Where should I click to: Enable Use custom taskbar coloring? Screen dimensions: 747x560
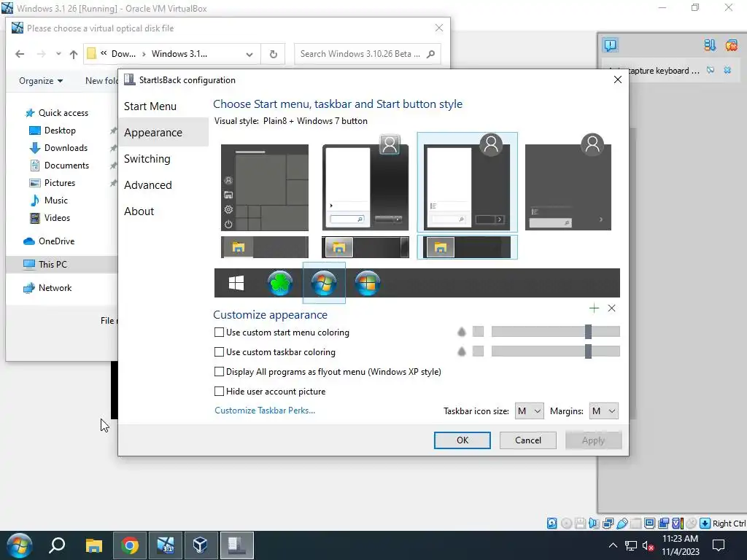pyautogui.click(x=219, y=352)
